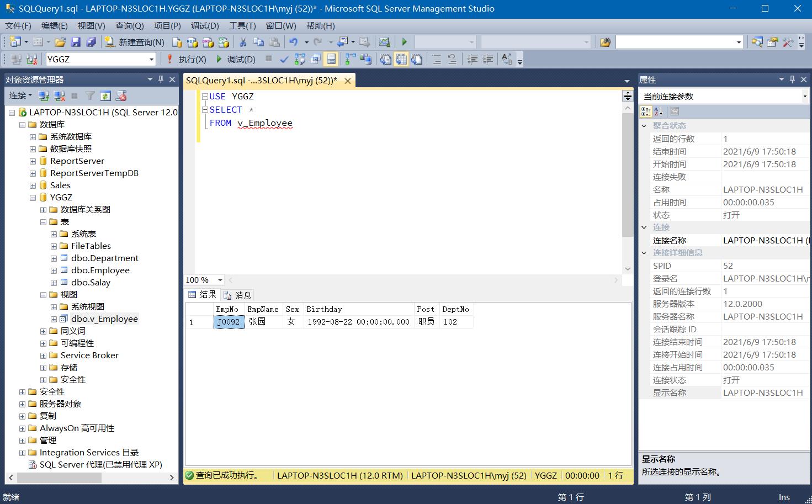812x504 pixels.
Task: Collapse the 视图 folder node
Action: click(43, 295)
